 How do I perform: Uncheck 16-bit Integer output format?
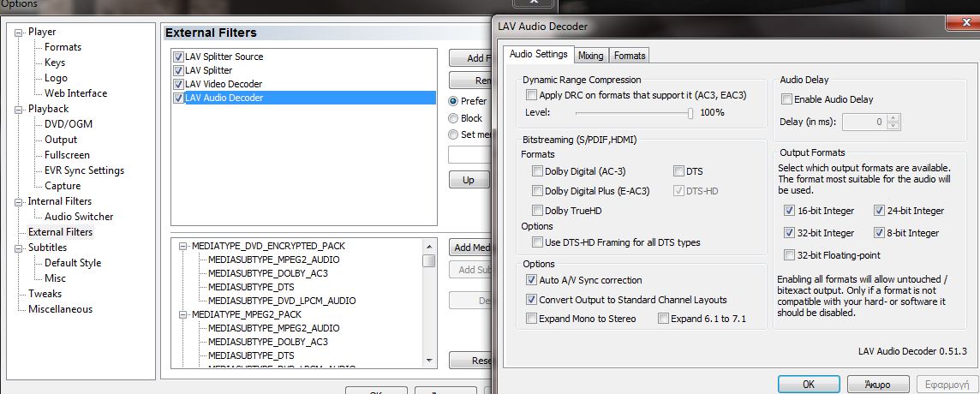[x=789, y=211]
